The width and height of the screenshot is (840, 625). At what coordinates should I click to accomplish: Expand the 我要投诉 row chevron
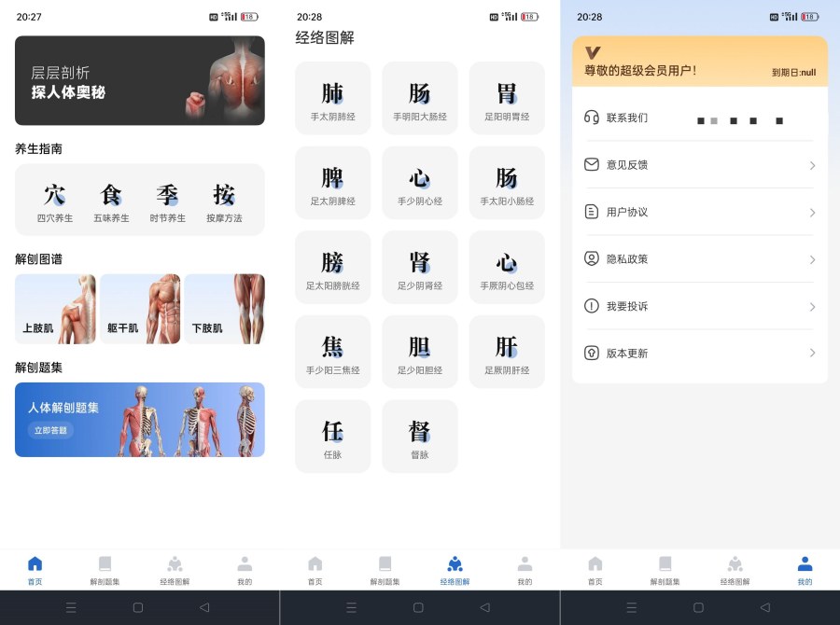tap(810, 306)
